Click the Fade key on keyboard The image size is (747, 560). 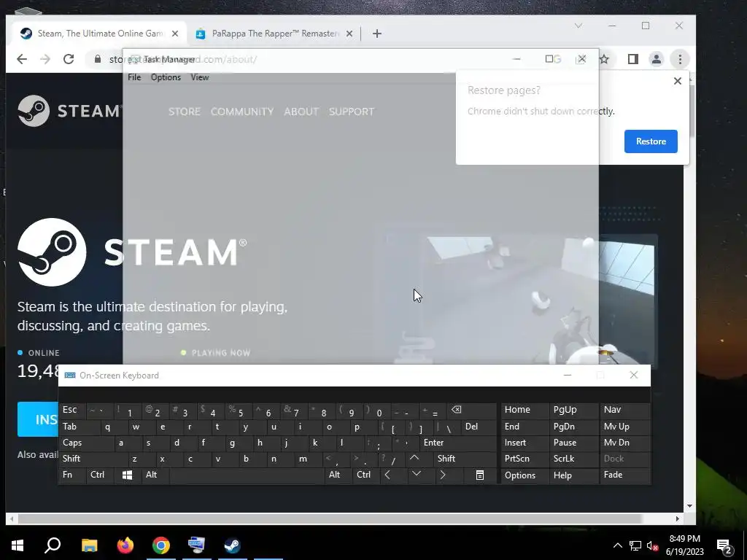pyautogui.click(x=624, y=475)
